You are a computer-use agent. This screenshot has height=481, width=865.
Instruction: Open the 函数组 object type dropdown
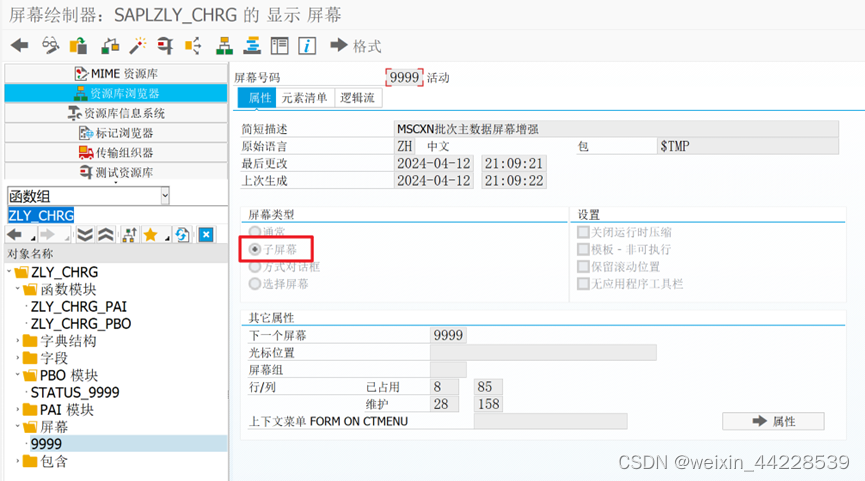click(165, 196)
